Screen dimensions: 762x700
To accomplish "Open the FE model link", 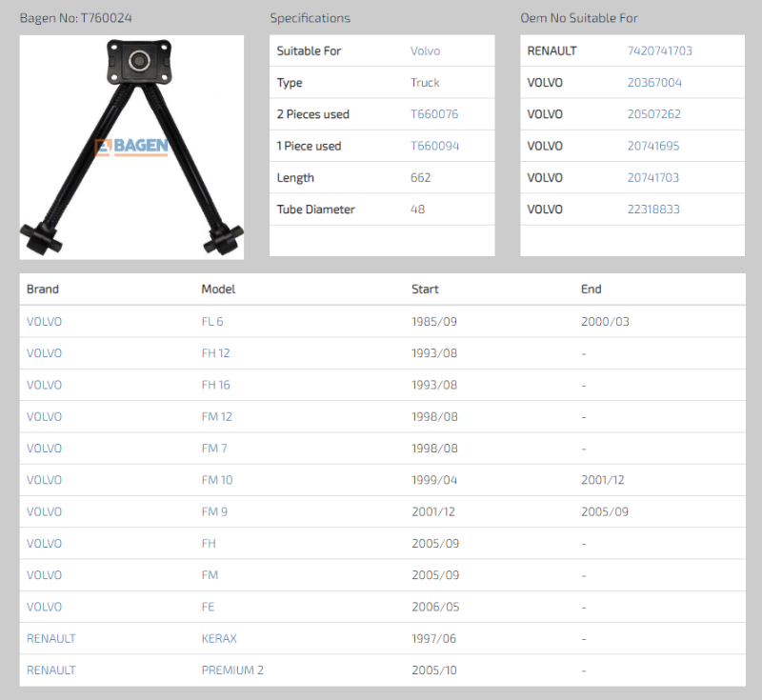I will (x=208, y=607).
